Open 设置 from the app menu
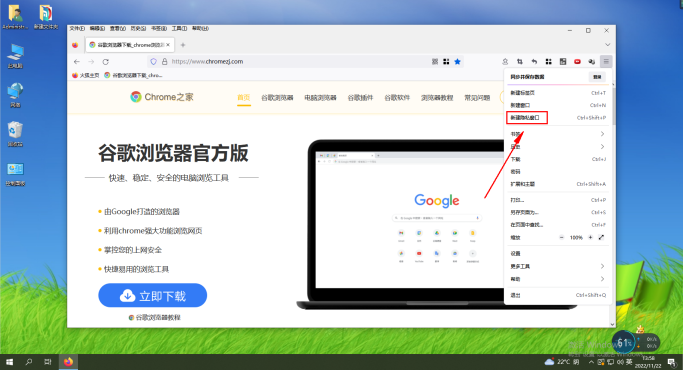 pyautogui.click(x=558, y=254)
